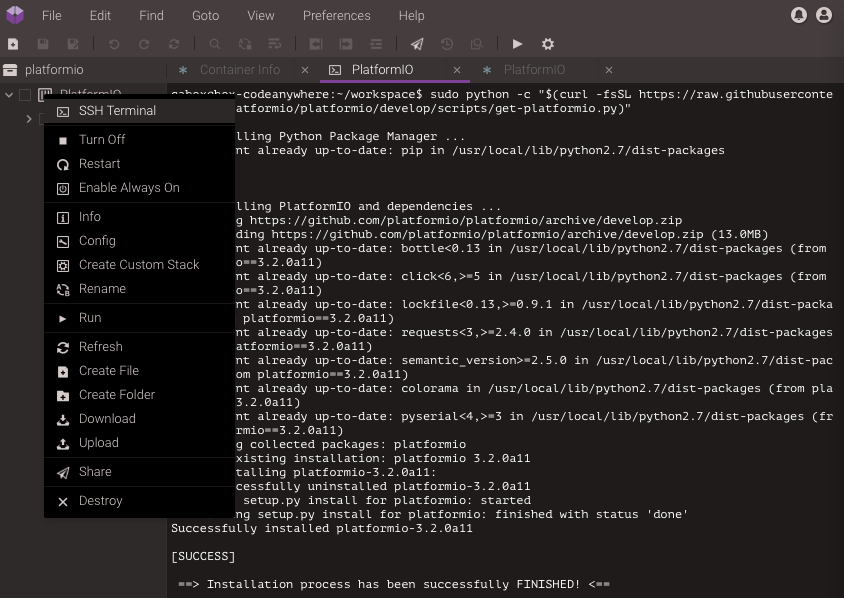
Task: Open search via magnifier toolbar icon
Action: click(x=215, y=44)
